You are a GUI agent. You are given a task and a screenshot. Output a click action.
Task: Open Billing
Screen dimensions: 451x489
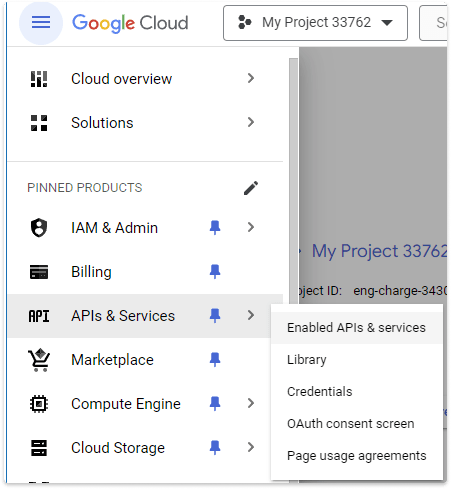click(91, 272)
